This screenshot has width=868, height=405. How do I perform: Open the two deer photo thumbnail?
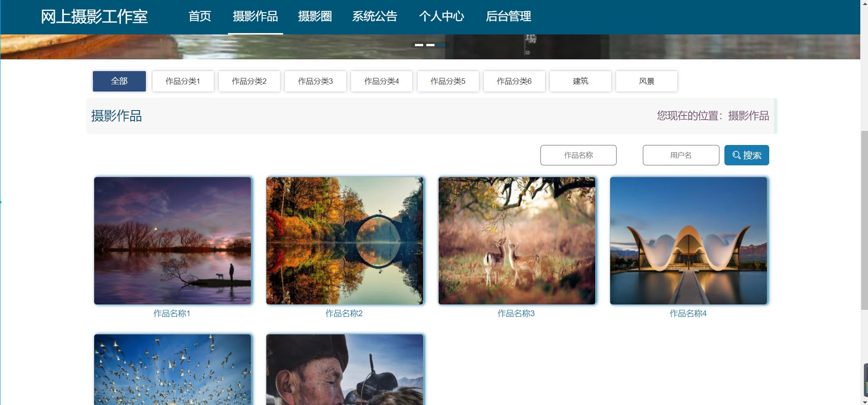point(517,241)
